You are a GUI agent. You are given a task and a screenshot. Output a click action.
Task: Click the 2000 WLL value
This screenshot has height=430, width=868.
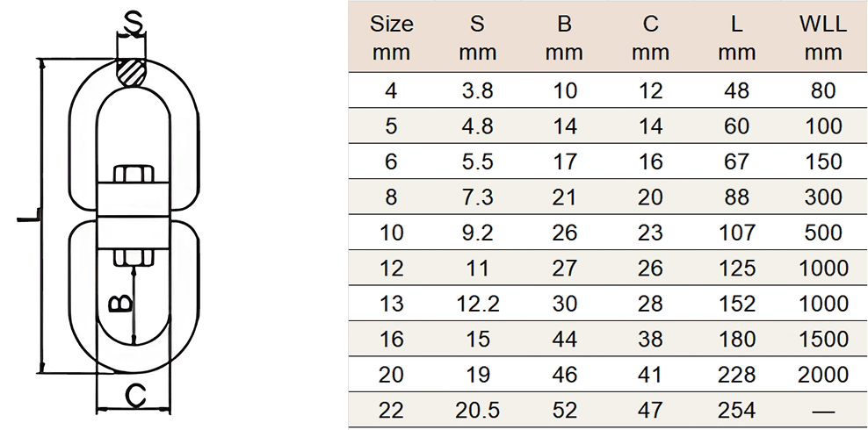coord(823,375)
